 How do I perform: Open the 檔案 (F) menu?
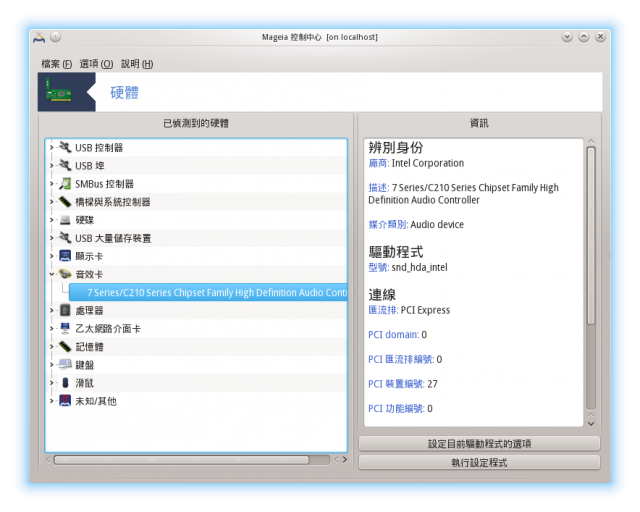coord(56,64)
